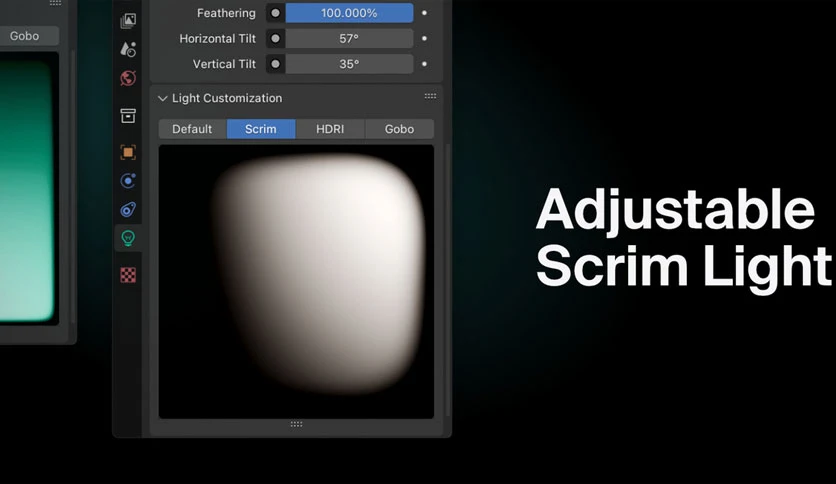This screenshot has height=484, width=836.
Task: Animate Vertical Tilt property keyframe dot
Action: [x=424, y=64]
